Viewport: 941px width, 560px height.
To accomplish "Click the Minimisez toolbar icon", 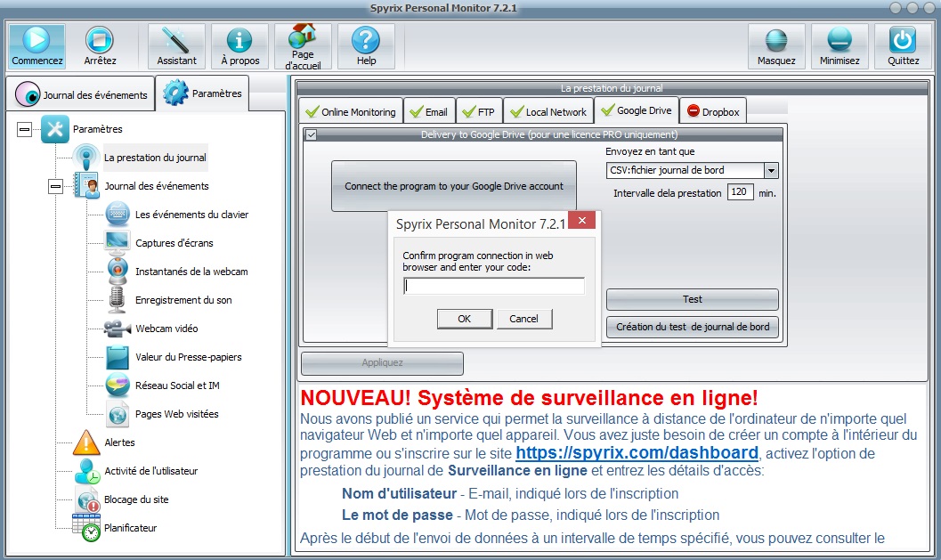I will pyautogui.click(x=840, y=40).
